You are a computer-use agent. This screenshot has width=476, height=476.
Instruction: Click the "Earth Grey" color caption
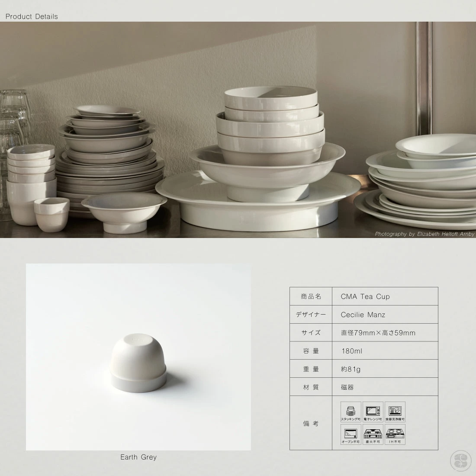tap(138, 457)
